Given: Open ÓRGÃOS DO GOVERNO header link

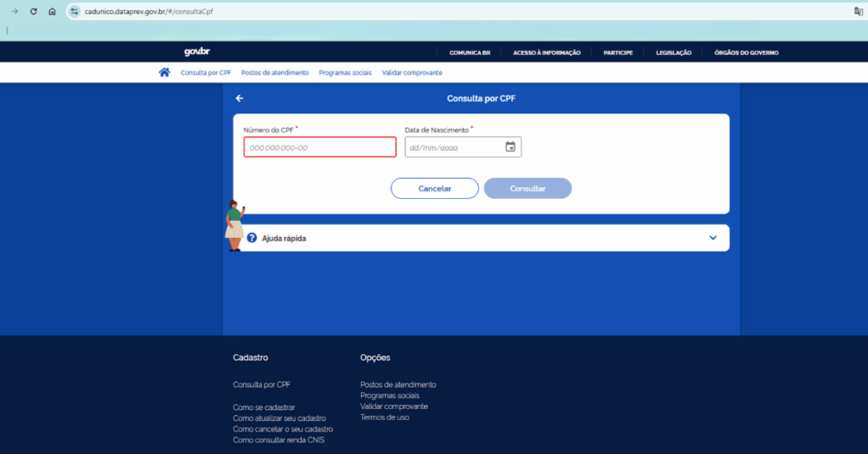Looking at the screenshot, I should 746,53.
